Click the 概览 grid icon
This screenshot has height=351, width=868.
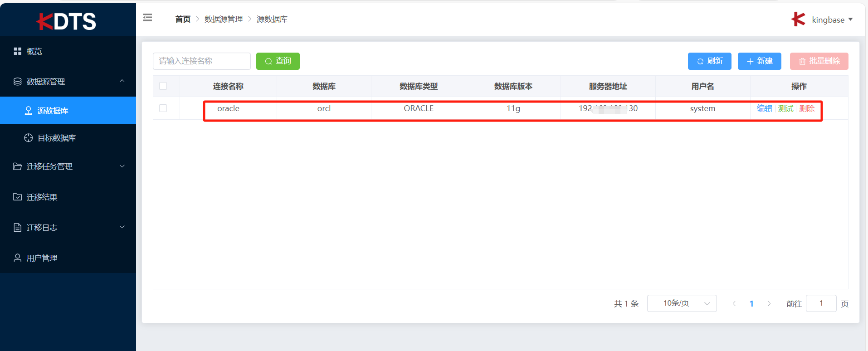tap(18, 51)
